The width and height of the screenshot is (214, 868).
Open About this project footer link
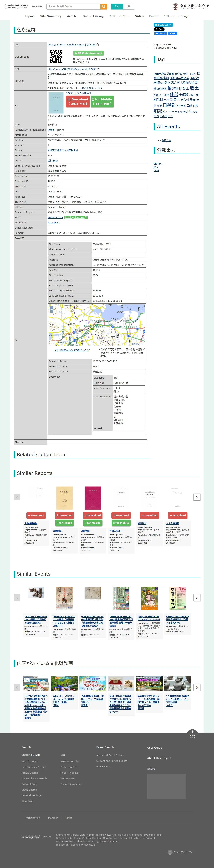click(x=159, y=758)
